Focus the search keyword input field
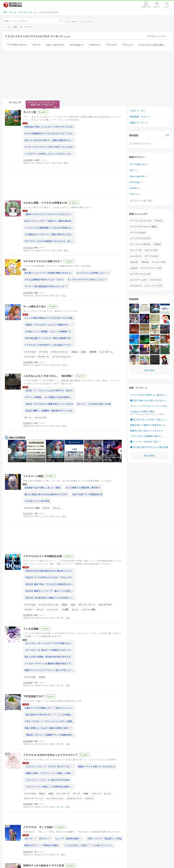The height and width of the screenshot is (868, 174). [30, 21]
